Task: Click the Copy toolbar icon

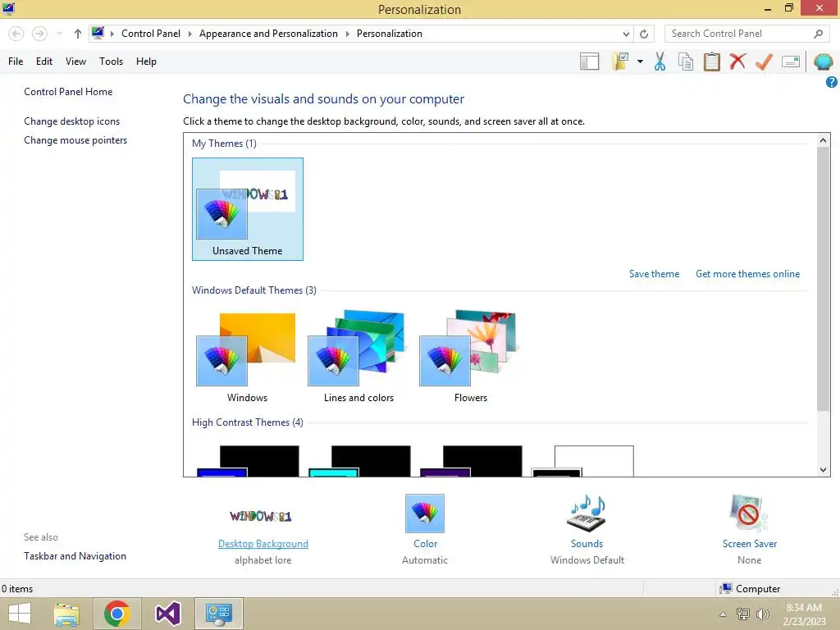Action: point(685,62)
